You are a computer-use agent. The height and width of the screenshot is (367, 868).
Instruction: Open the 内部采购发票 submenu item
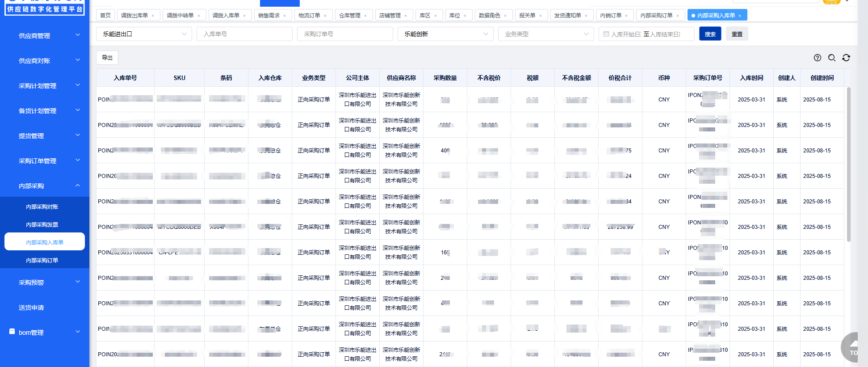tap(42, 225)
